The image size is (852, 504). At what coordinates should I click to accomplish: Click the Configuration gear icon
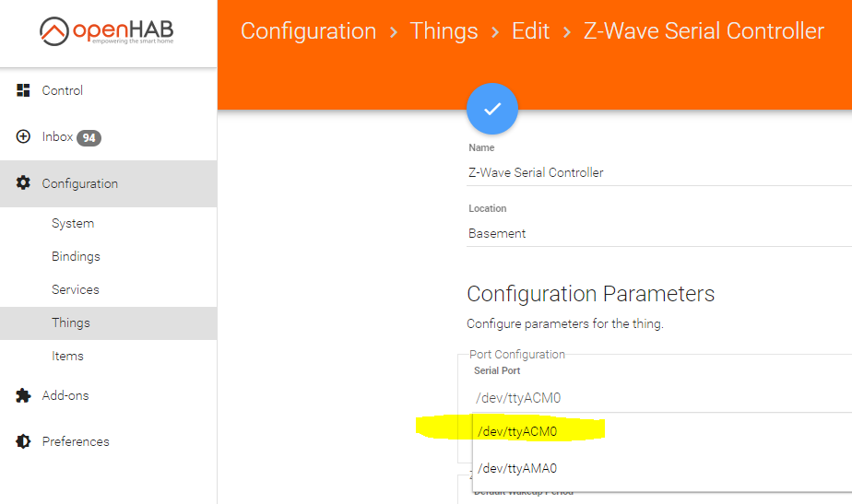pos(23,183)
